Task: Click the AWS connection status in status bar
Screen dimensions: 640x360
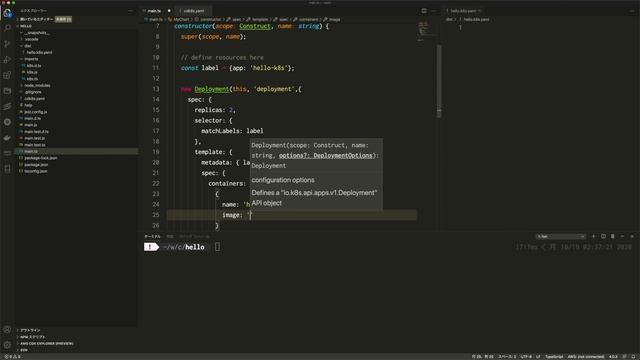Action: coord(586,357)
